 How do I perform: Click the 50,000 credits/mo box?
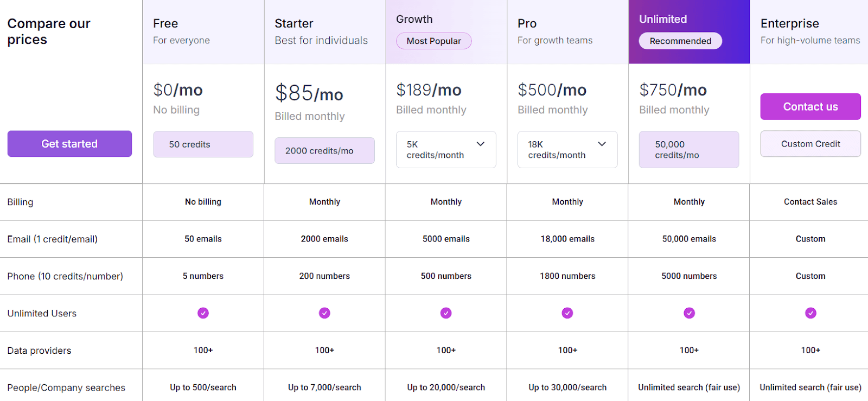click(689, 150)
